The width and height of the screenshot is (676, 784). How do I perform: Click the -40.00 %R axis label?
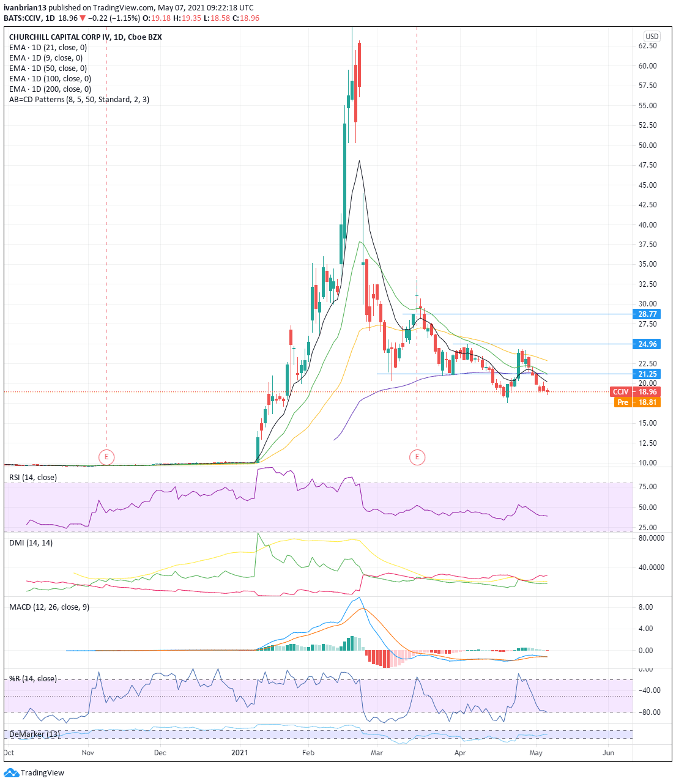[649, 690]
